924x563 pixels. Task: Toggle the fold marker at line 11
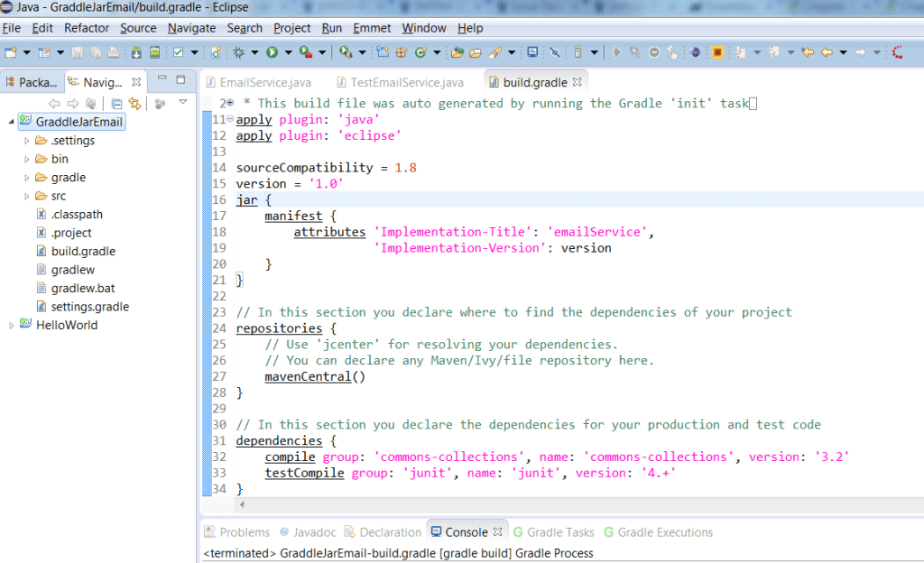230,118
